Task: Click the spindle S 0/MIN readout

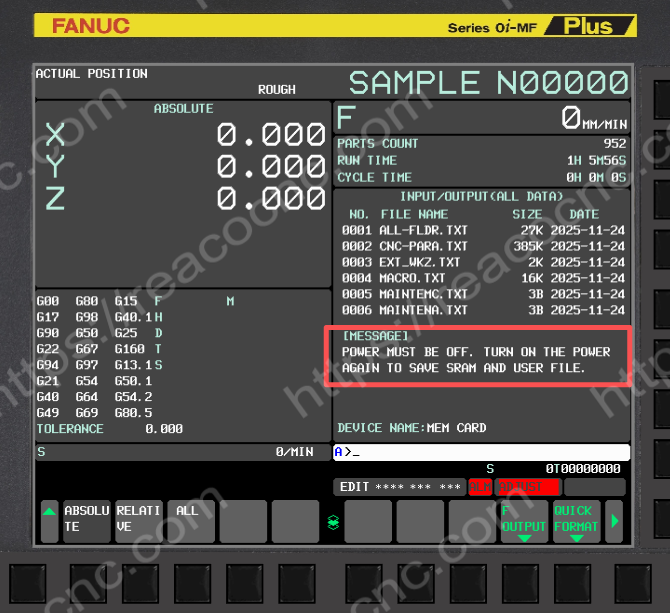Action: (183, 452)
